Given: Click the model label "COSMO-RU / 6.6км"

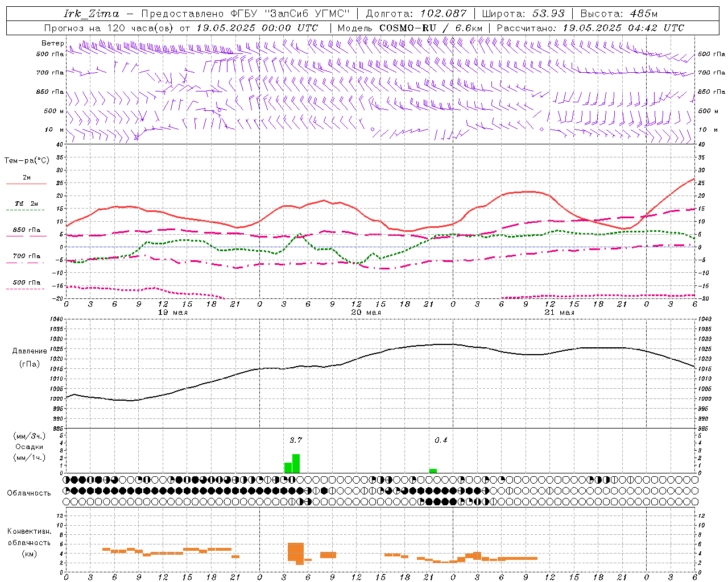Looking at the screenshot, I should tap(431, 28).
